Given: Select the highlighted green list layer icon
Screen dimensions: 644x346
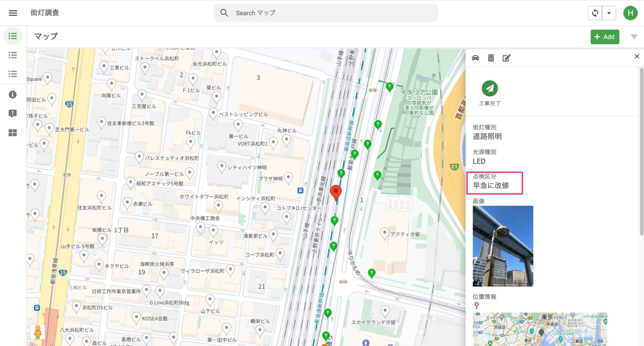Looking at the screenshot, I should tap(13, 36).
